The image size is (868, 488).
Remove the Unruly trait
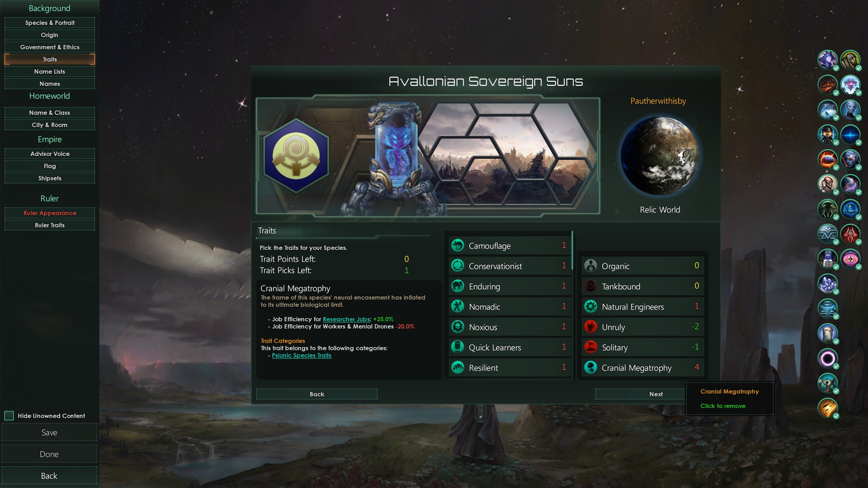(x=642, y=327)
